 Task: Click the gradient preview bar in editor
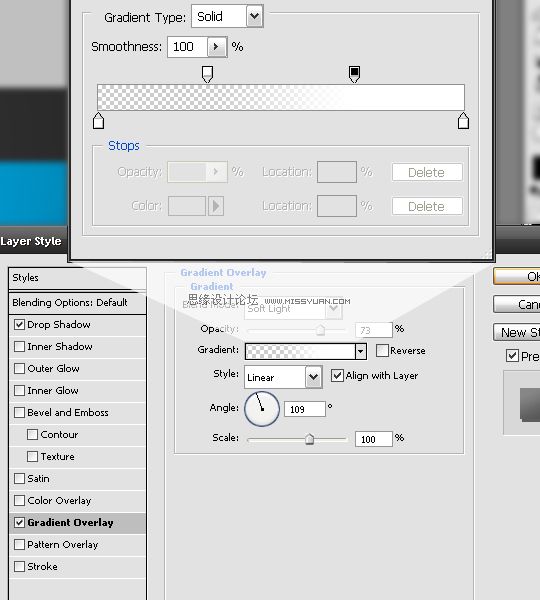click(x=281, y=97)
